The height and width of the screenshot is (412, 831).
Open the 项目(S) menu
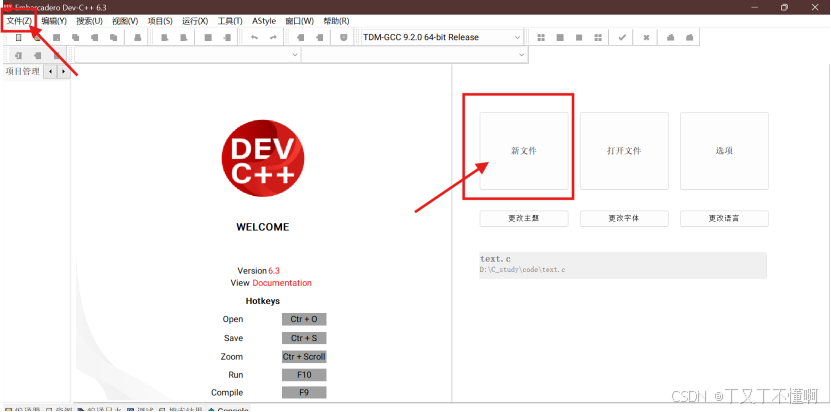[160, 21]
